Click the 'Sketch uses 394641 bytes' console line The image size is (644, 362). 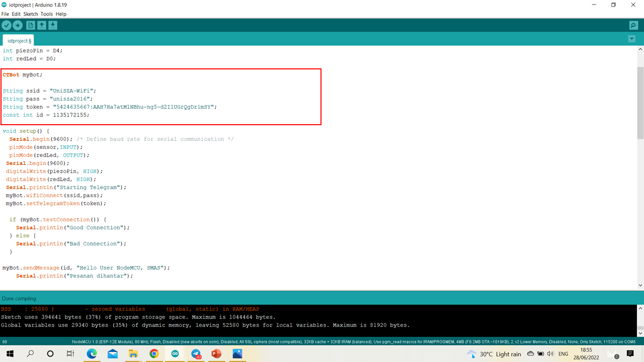[138, 317]
